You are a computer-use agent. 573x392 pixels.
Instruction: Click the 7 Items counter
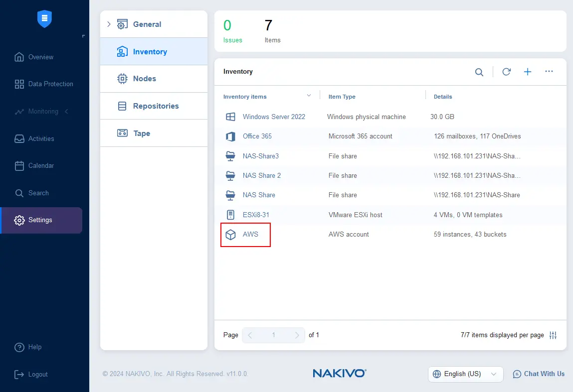click(273, 31)
